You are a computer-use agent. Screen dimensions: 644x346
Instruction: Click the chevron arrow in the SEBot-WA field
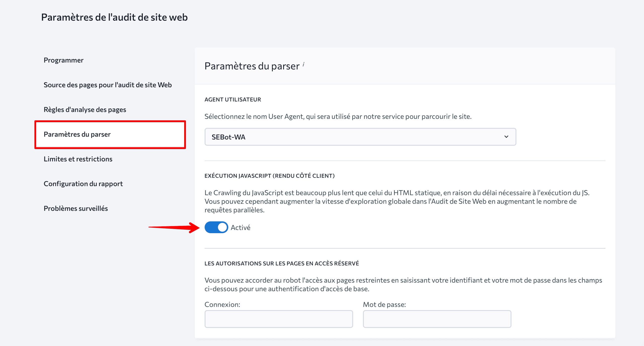506,137
